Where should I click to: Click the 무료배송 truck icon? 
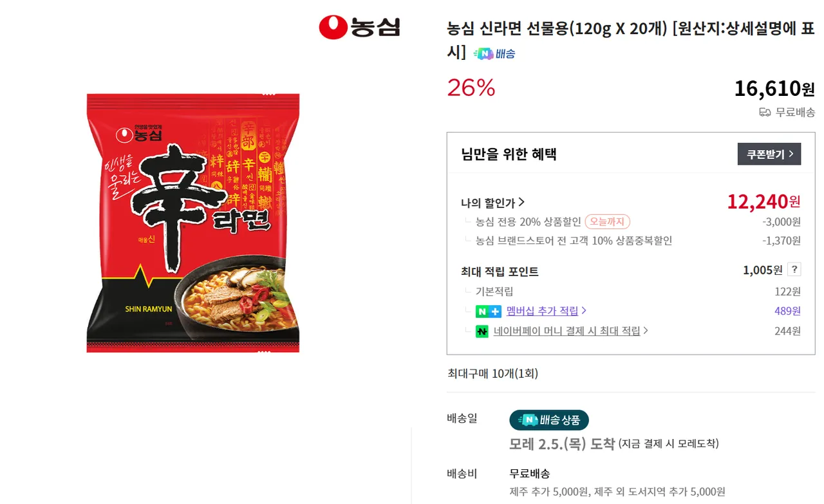click(x=765, y=113)
